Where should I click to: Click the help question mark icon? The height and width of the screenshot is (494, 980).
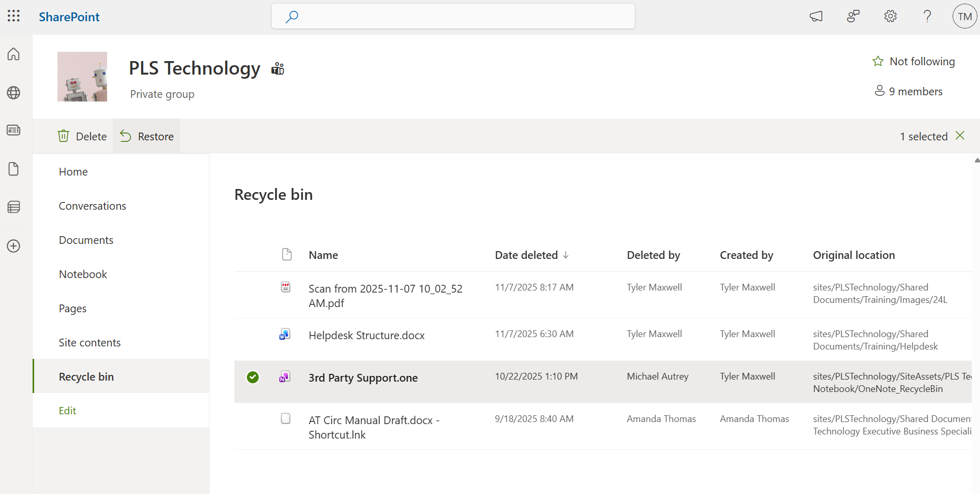point(927,17)
